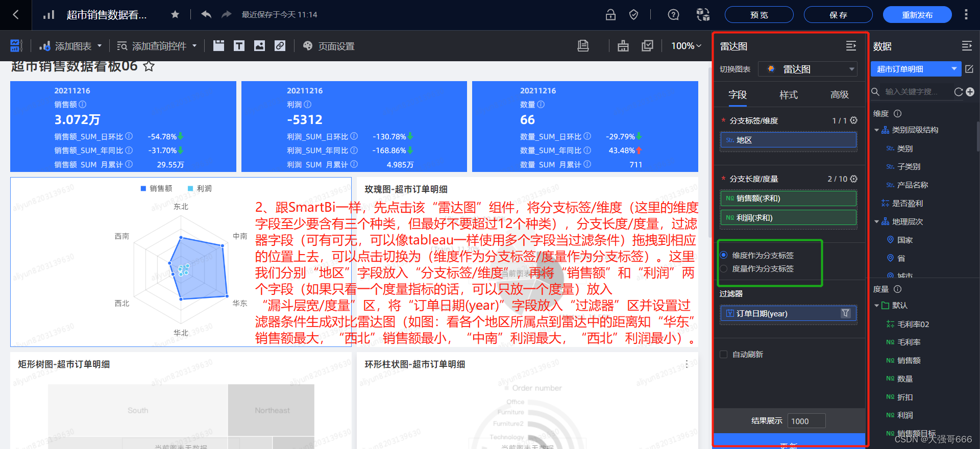Image resolution: width=980 pixels, height=449 pixels.
Task: Add a new field plus icon
Action: coord(970,92)
